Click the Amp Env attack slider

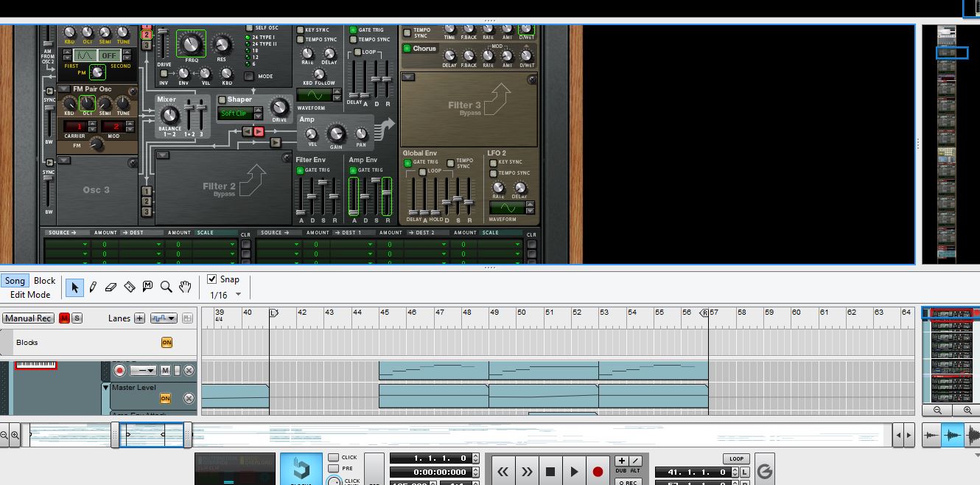tap(354, 198)
